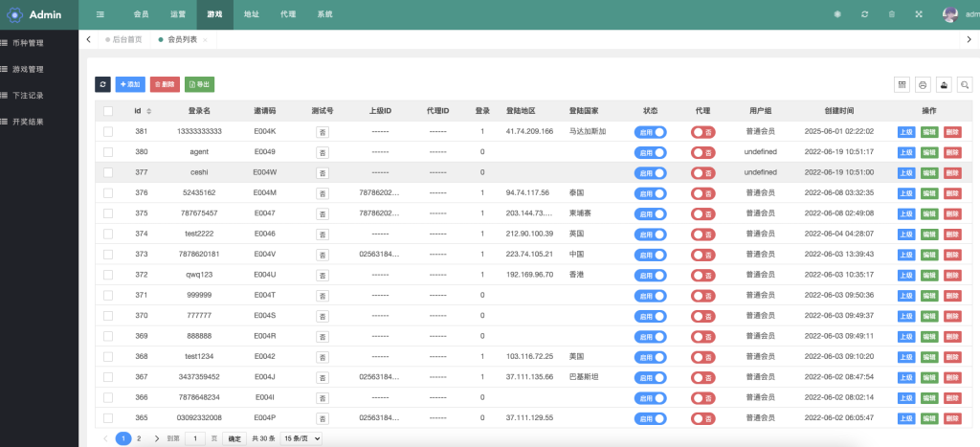This screenshot has height=447, width=980.
Task: Click the page number input field
Action: (195, 439)
